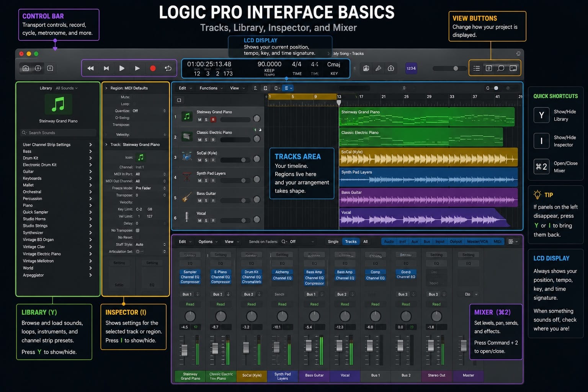The width and height of the screenshot is (588, 392).
Task: Click the Search Sounds field
Action: click(x=58, y=133)
